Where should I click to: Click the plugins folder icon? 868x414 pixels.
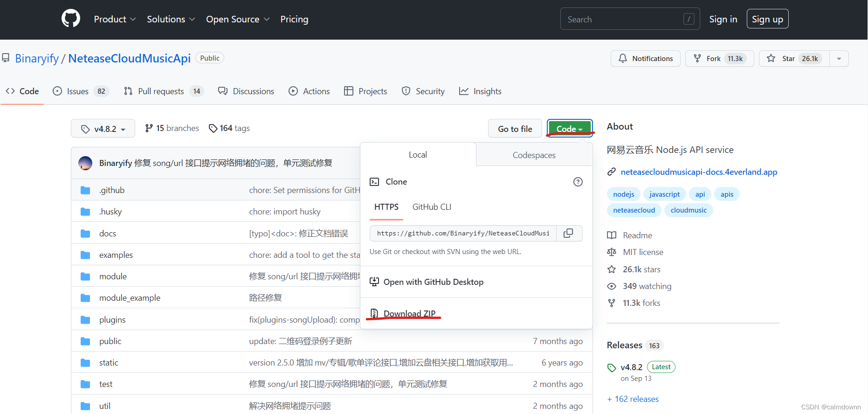pos(85,320)
